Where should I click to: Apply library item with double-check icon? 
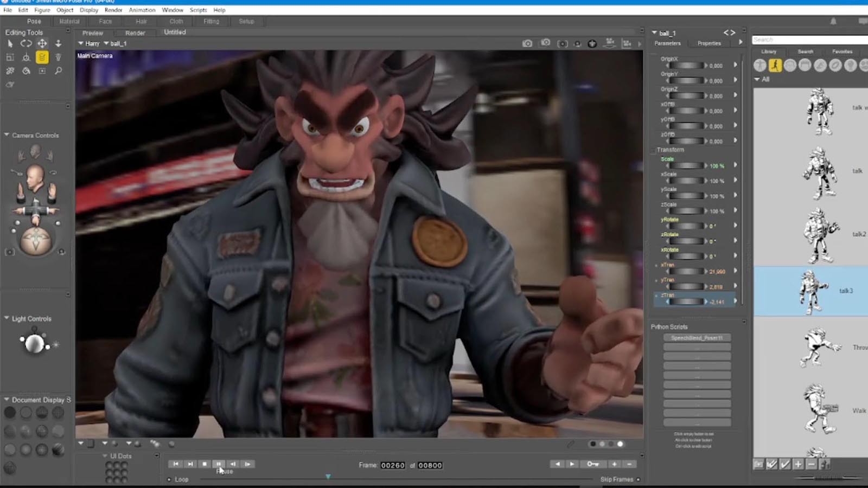click(771, 464)
